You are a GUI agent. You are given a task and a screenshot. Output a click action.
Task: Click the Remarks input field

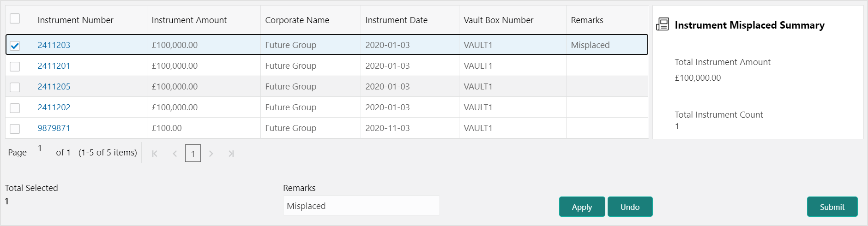(361, 206)
